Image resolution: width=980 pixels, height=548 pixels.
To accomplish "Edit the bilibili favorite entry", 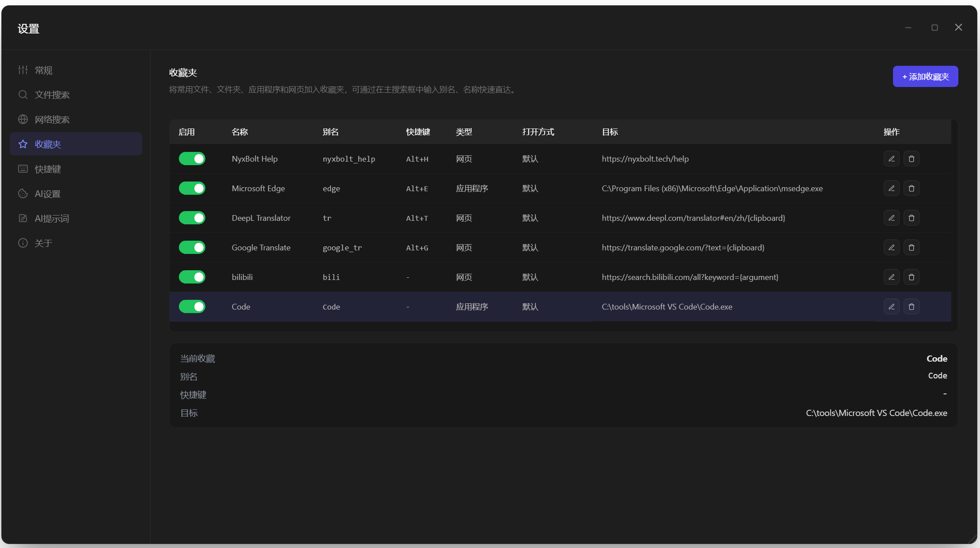I will pyautogui.click(x=891, y=277).
